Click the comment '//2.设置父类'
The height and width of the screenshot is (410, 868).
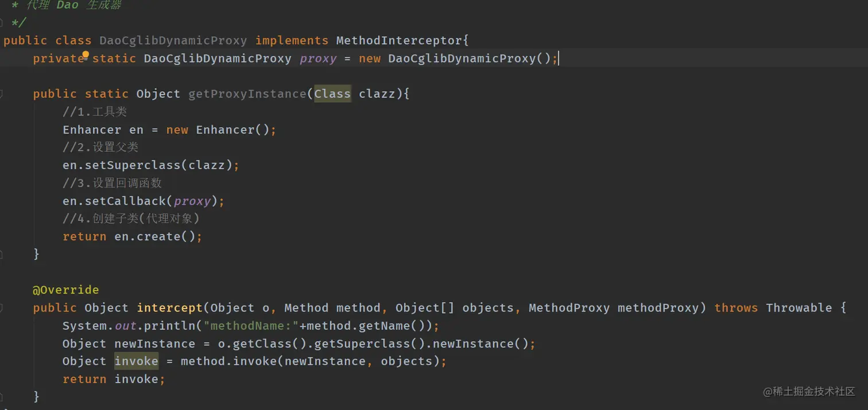[x=100, y=147]
